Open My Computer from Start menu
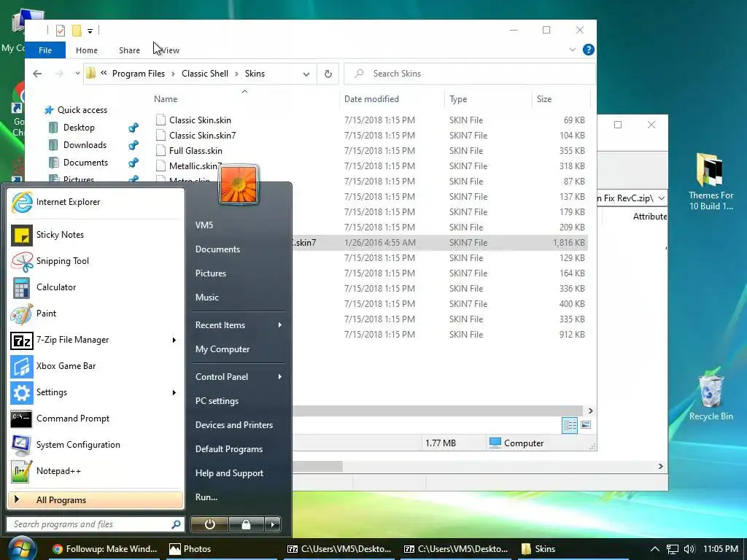The image size is (747, 560). pyautogui.click(x=222, y=349)
